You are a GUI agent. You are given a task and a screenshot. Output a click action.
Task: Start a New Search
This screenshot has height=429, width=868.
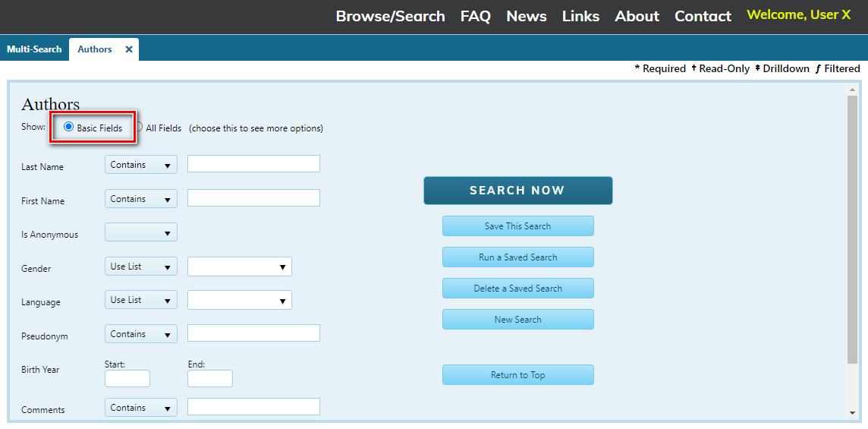(x=517, y=320)
